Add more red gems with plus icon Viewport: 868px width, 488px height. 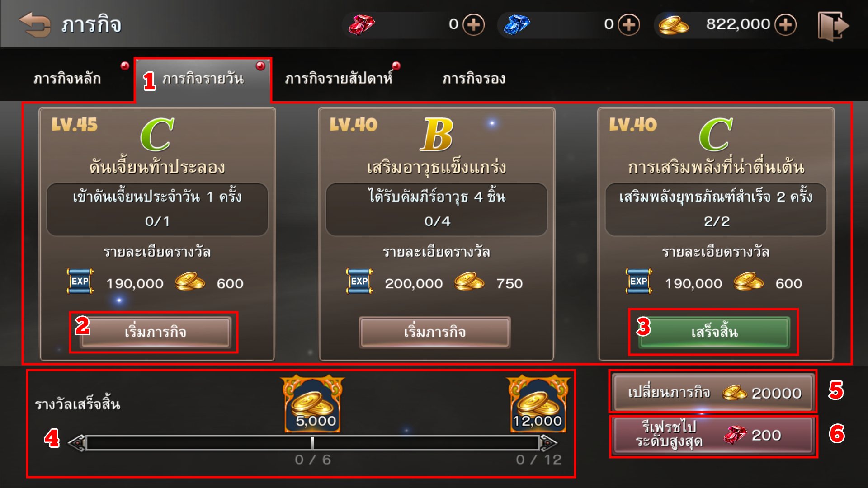click(x=473, y=24)
